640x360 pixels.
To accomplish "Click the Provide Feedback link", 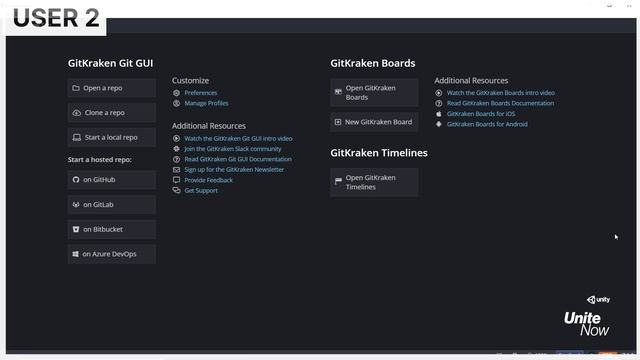I will [x=208, y=180].
